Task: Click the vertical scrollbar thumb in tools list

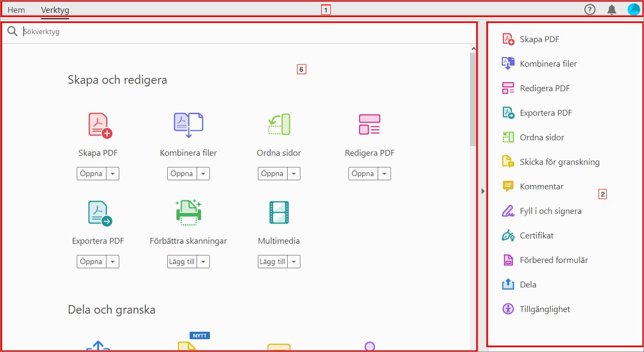Action: [473, 99]
